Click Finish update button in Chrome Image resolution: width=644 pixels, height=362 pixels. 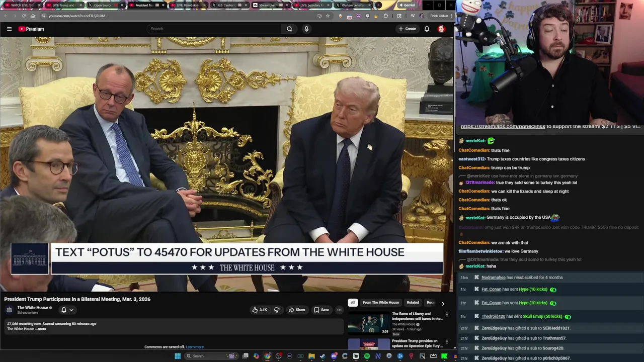tap(439, 16)
